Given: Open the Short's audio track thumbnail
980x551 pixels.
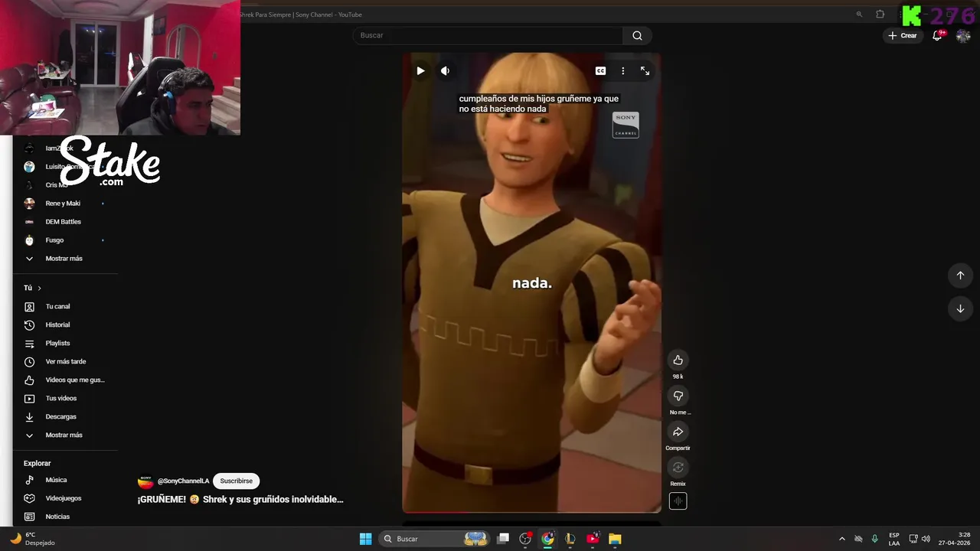Looking at the screenshot, I should pyautogui.click(x=678, y=501).
